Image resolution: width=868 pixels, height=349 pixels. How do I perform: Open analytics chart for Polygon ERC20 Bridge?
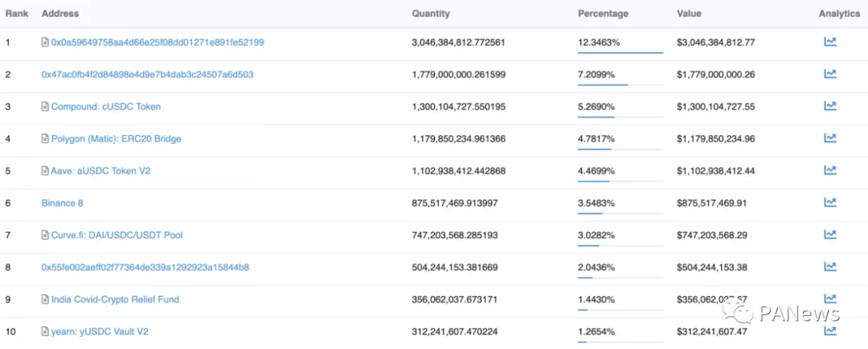point(830,138)
